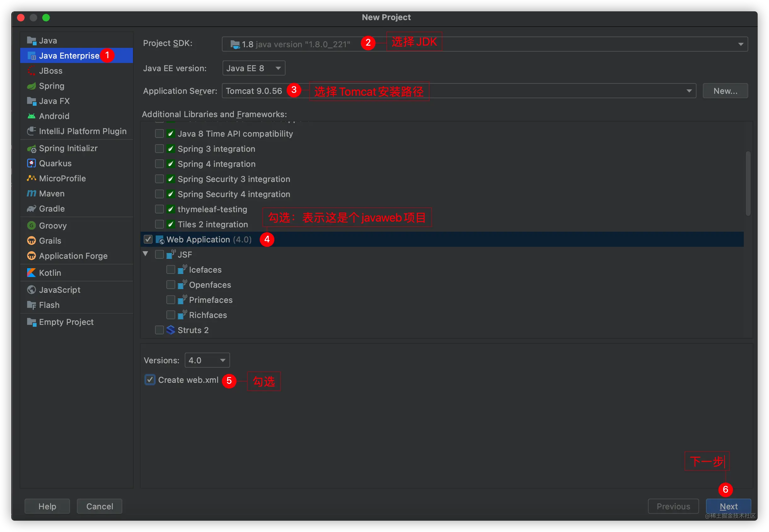Viewport: 769px width, 532px height.
Task: Click the Spring leaf icon
Action: point(32,86)
